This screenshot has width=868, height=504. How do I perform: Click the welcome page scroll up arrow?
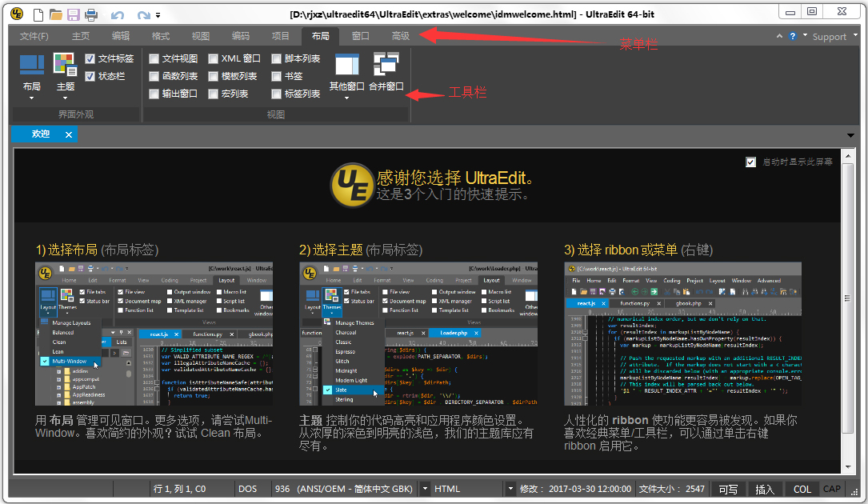coord(847,156)
